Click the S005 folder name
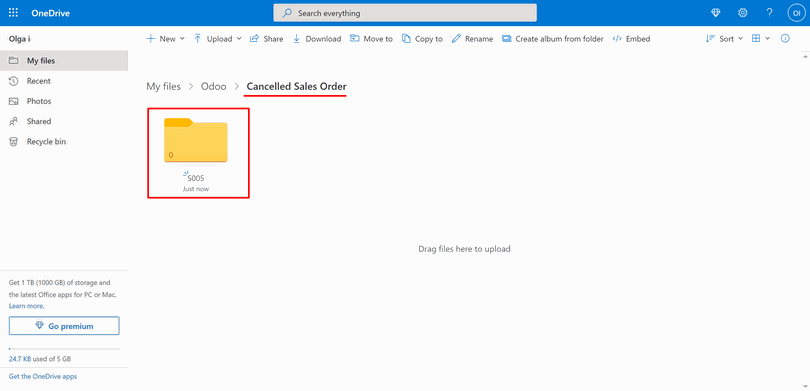 coord(196,178)
